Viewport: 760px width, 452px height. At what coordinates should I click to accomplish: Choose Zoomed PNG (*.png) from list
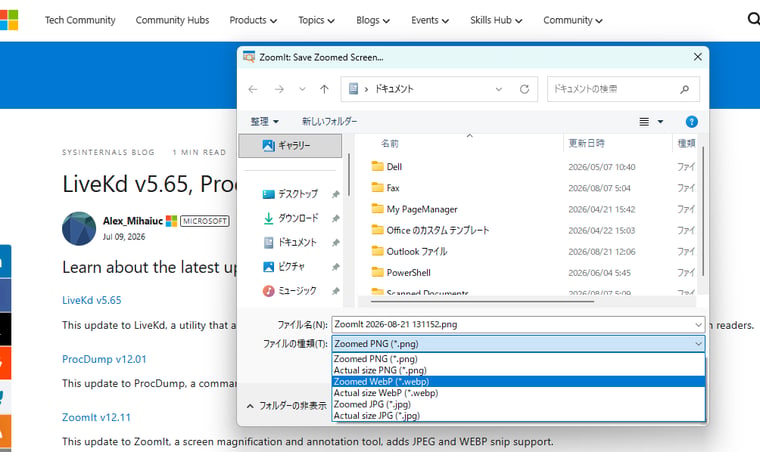[x=518, y=359]
